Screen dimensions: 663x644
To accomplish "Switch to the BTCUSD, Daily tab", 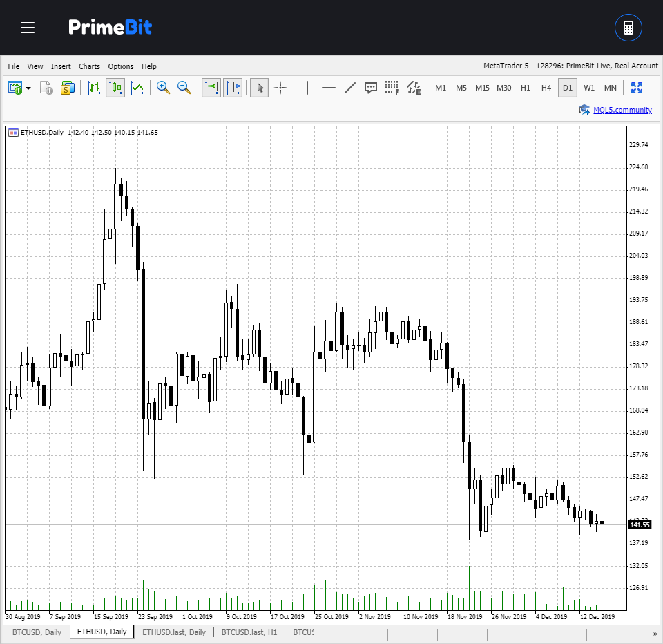I will 37,632.
